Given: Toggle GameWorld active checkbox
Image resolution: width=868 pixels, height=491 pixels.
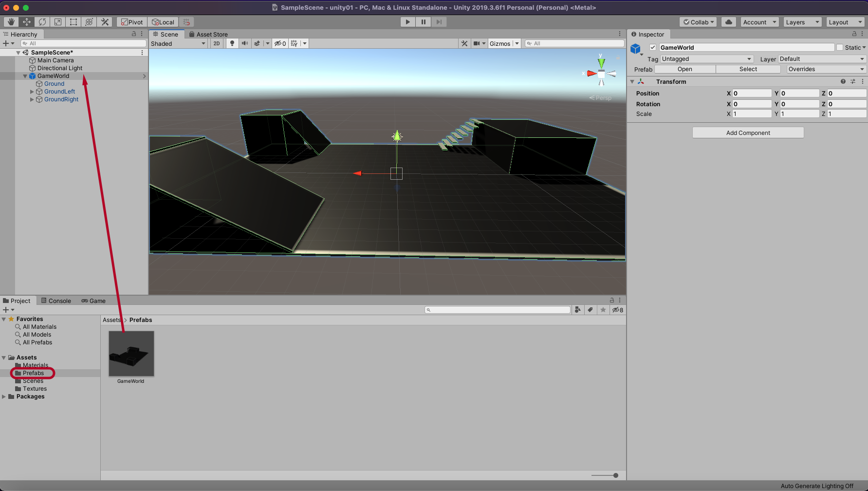Looking at the screenshot, I should pos(653,47).
